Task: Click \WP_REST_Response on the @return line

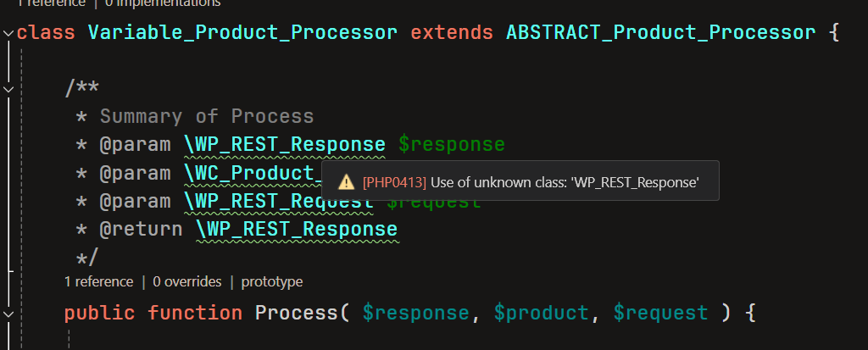Action: tap(297, 229)
